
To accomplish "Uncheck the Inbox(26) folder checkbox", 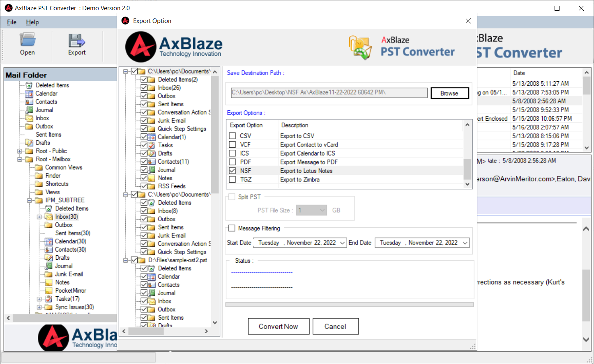I will tap(144, 87).
